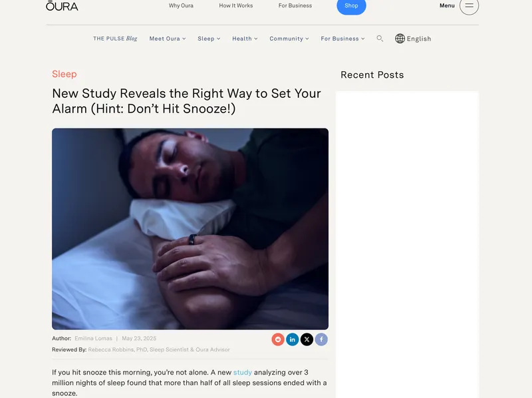Open the study hyperlink in article
Viewport: 532px width, 398px height.
coord(243,372)
